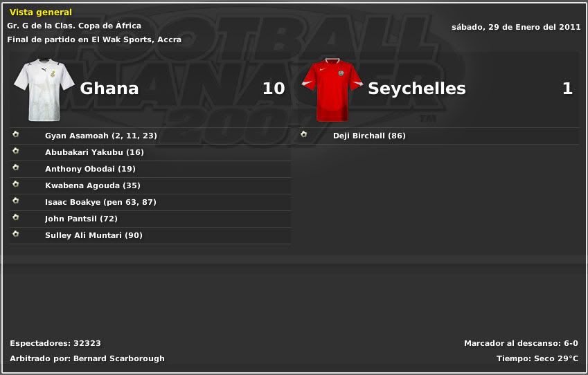The height and width of the screenshot is (375, 588).
Task: Click referee name Bernard Scarborough
Action: pyautogui.click(x=120, y=358)
